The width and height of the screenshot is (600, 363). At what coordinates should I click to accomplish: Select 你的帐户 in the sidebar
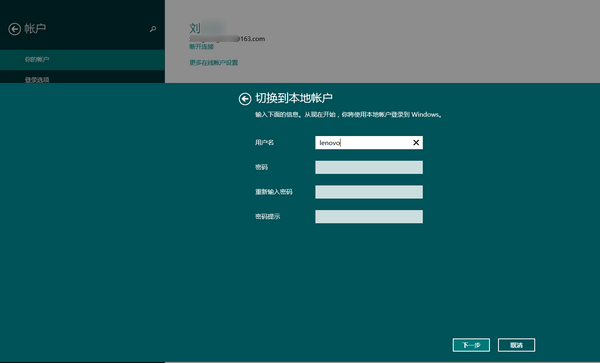coord(82,60)
